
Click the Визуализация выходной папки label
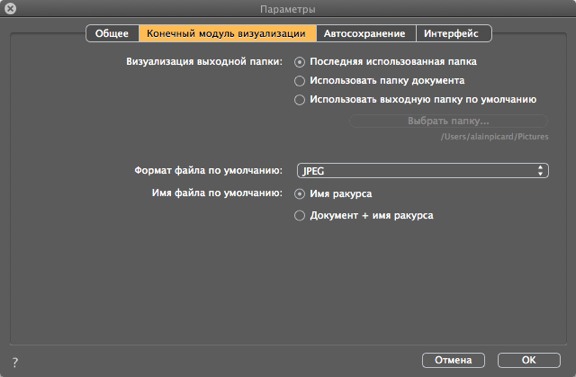(205, 61)
